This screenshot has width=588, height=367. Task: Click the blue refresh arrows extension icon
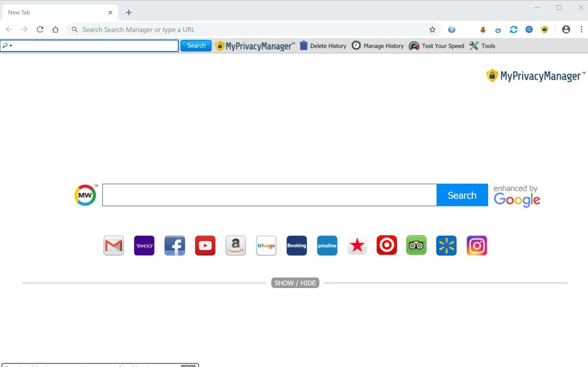coord(513,30)
